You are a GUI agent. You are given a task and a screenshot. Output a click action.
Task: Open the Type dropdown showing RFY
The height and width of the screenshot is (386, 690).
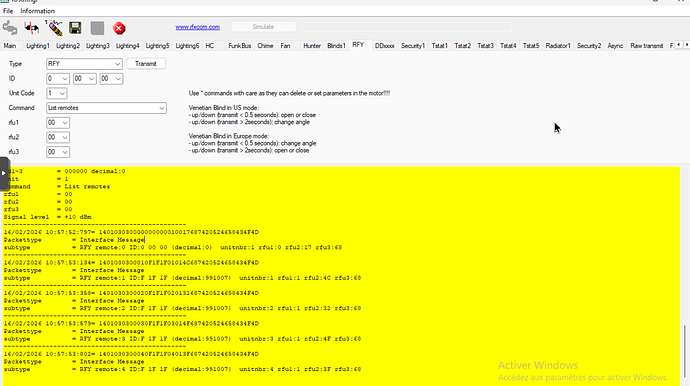(x=84, y=64)
